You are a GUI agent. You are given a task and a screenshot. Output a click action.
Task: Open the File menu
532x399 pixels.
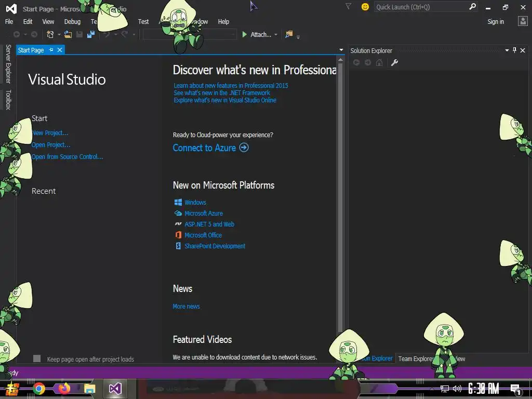pyautogui.click(x=9, y=22)
